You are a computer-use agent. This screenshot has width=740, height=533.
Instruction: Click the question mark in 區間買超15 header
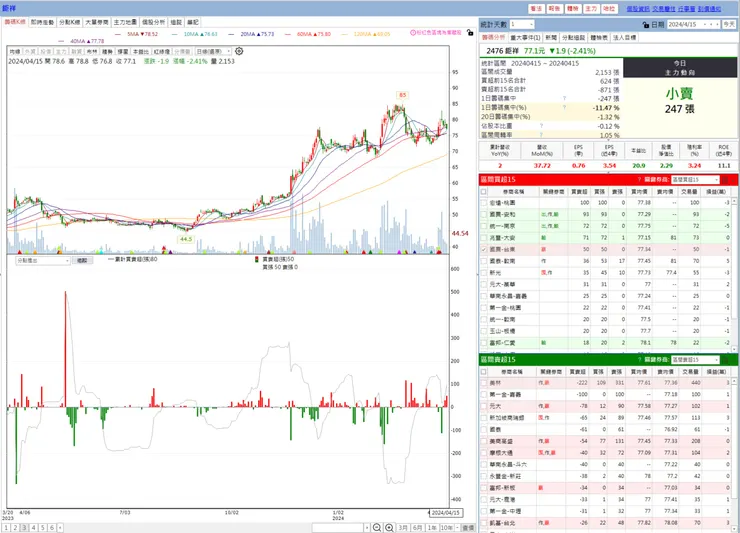[x=639, y=179]
